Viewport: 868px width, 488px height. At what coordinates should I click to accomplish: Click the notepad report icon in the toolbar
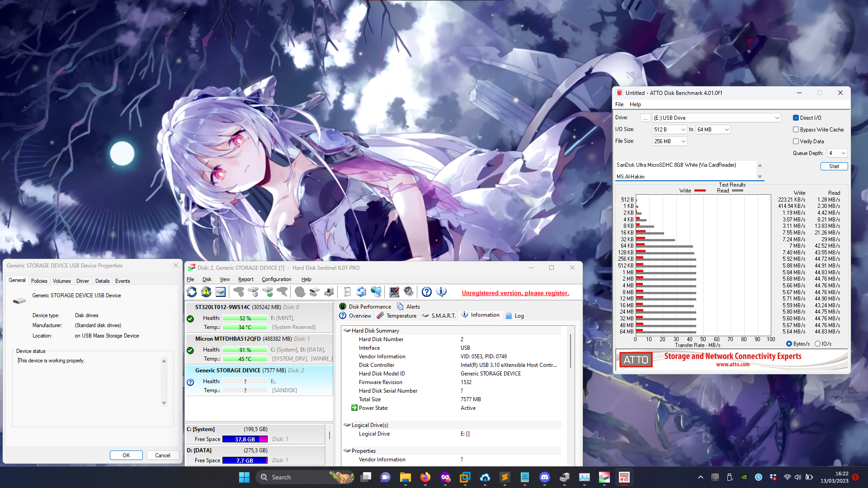point(347,292)
